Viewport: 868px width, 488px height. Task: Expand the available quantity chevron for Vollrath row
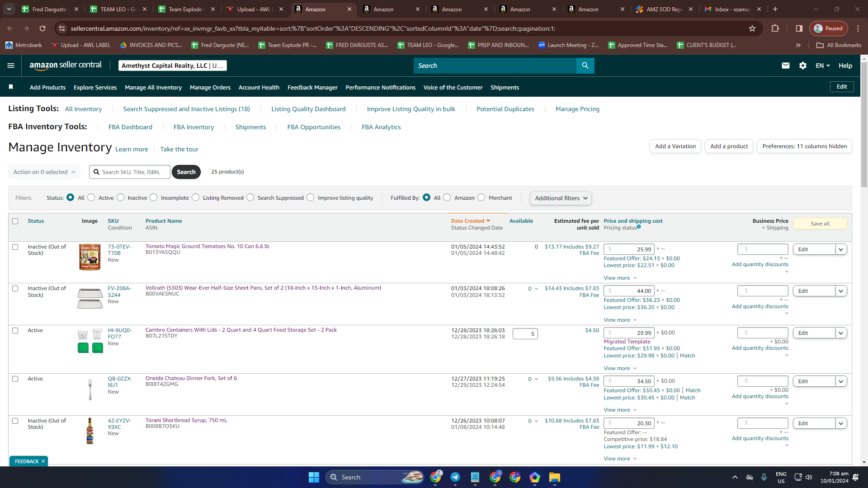coord(536,289)
